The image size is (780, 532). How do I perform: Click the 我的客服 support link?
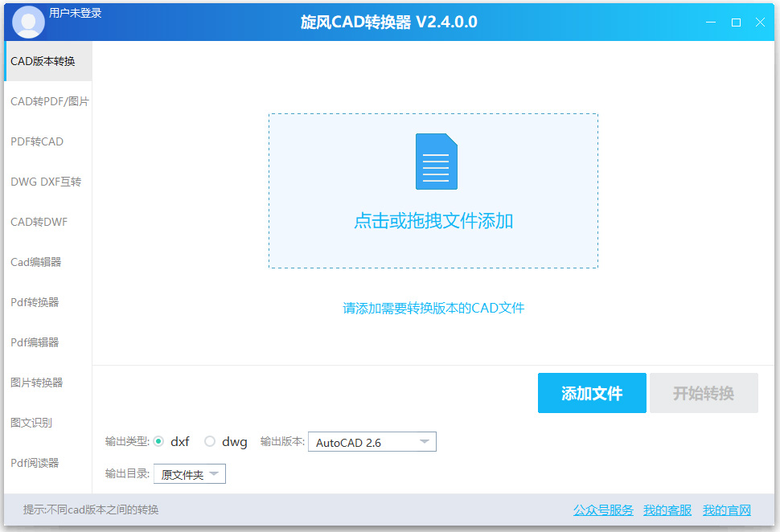tap(667, 509)
